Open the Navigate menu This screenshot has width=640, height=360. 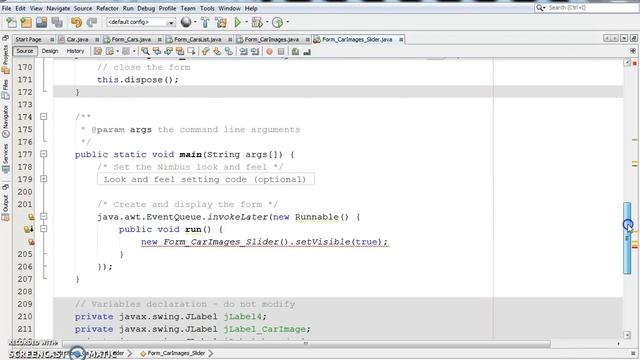[58, 8]
